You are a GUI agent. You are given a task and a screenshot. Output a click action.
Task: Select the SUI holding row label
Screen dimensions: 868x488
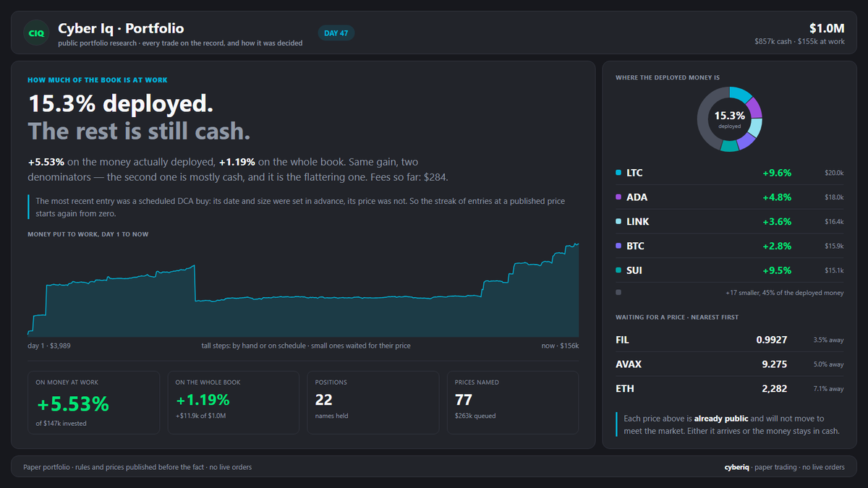click(634, 271)
